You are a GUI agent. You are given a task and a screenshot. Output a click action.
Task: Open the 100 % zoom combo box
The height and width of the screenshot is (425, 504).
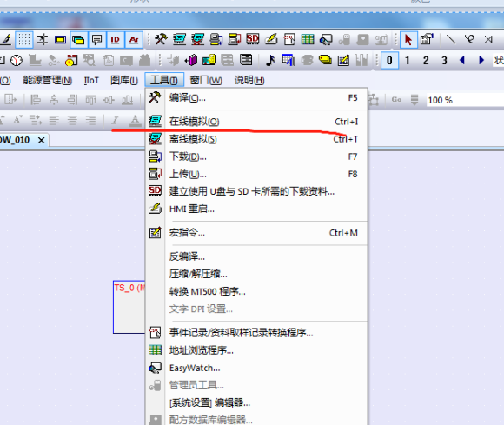465,100
